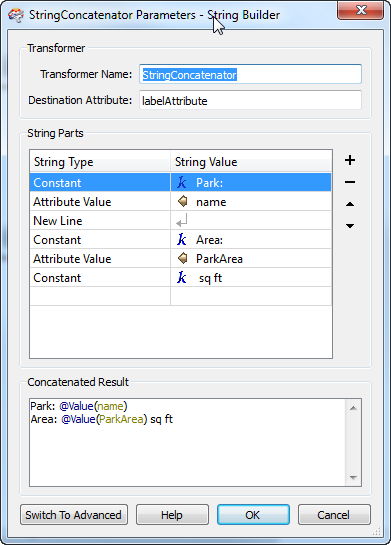Click the attribute arrow icon beside name
Image resolution: width=391 pixels, height=545 pixels.
tap(182, 201)
